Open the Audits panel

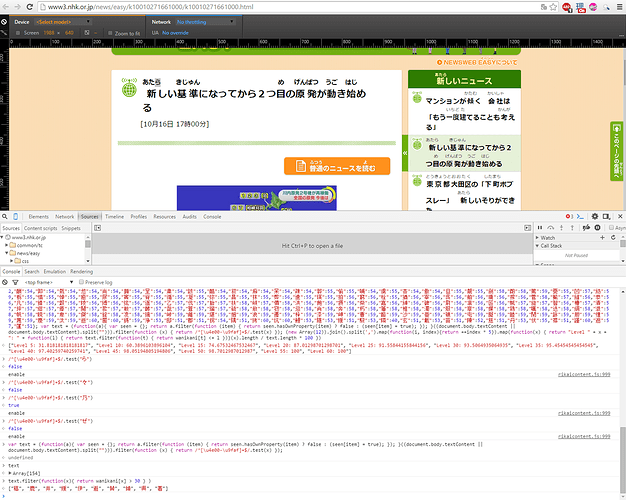pyautogui.click(x=190, y=216)
